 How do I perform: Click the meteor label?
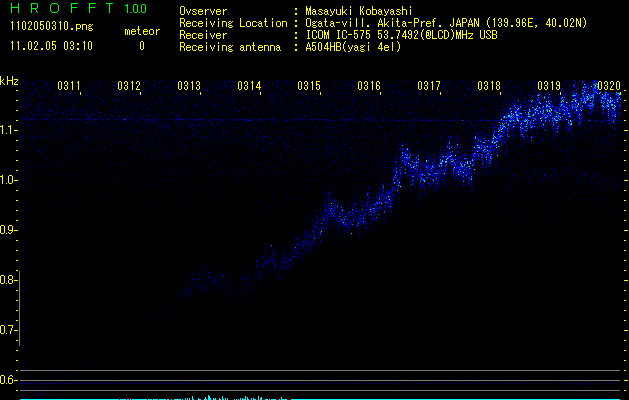pos(142,31)
